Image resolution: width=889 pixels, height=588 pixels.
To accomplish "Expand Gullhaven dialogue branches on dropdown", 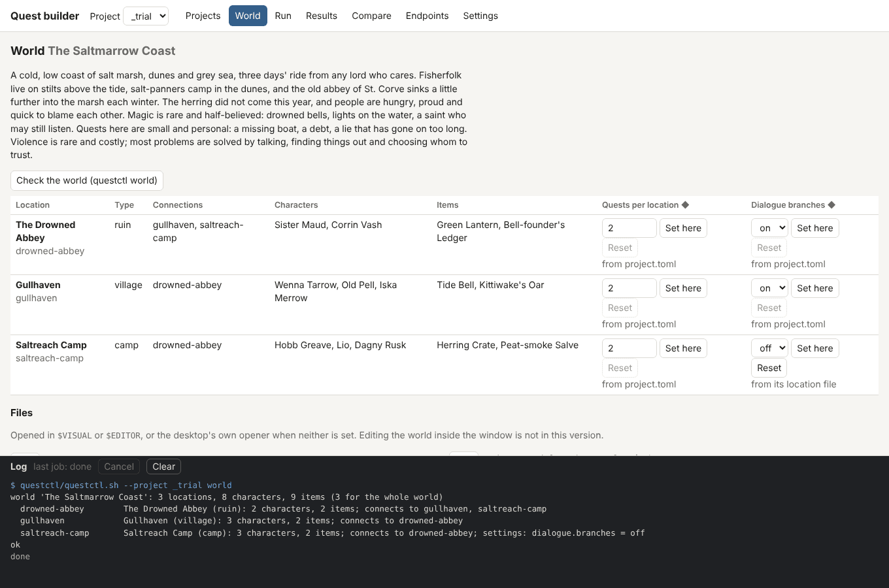I will 769,288.
